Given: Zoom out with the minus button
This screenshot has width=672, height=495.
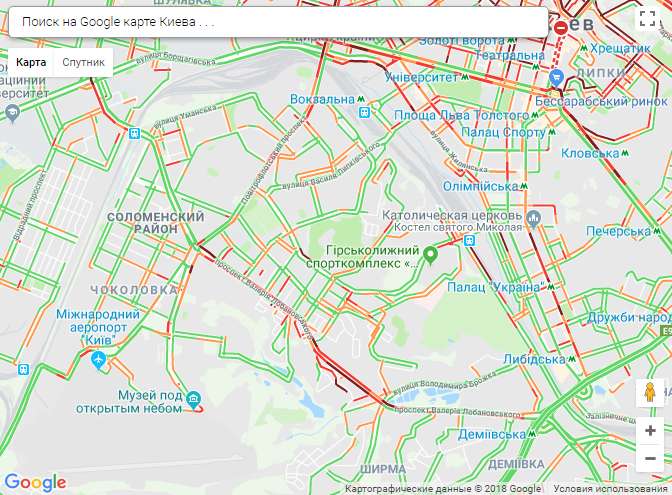Looking at the screenshot, I should [650, 459].
